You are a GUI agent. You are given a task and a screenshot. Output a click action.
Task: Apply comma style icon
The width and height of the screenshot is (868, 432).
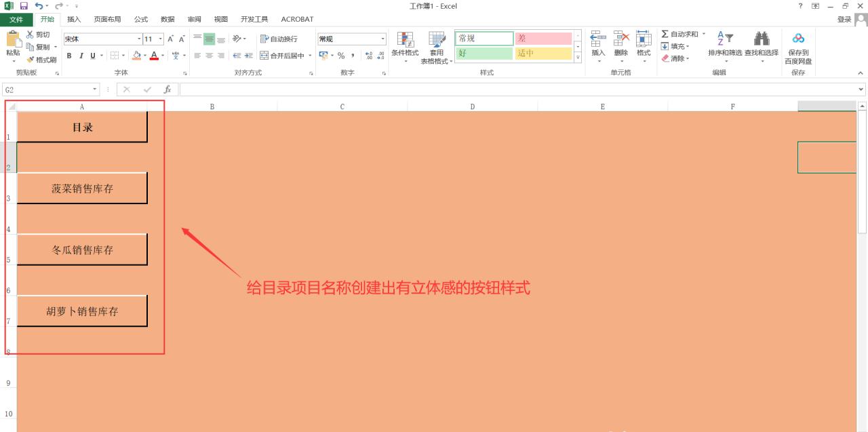353,56
